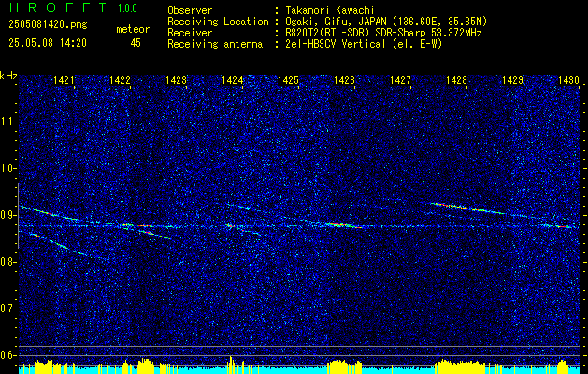The width and height of the screenshot is (588, 374).
Task: Click time marker 1427
Action: click(400, 79)
